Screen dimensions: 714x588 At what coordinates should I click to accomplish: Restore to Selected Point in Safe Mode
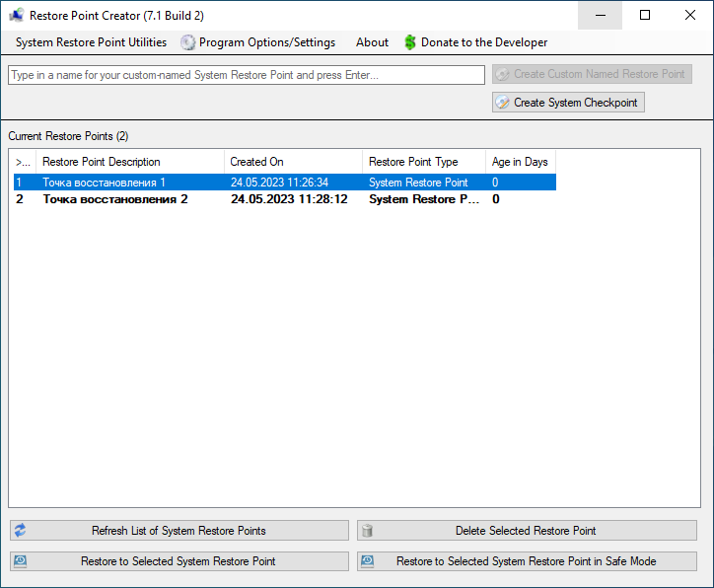pos(527,561)
